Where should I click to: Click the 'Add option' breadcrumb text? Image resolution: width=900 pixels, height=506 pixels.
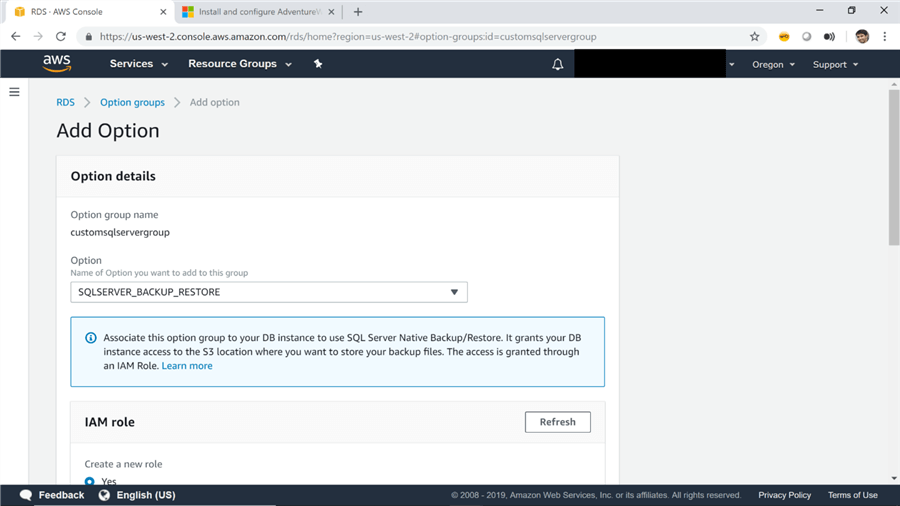pyautogui.click(x=215, y=102)
